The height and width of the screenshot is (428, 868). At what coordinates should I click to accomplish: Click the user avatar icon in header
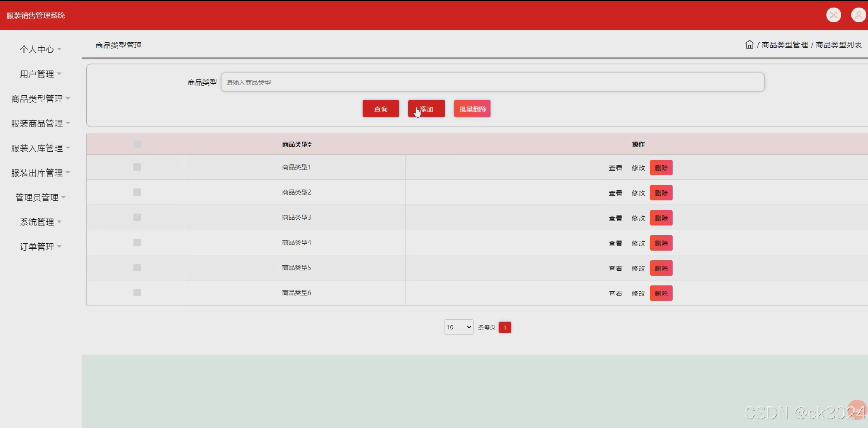[x=858, y=15]
